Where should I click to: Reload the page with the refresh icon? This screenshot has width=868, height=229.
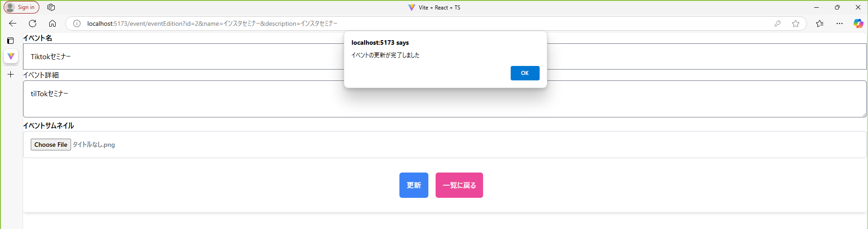tap(33, 23)
